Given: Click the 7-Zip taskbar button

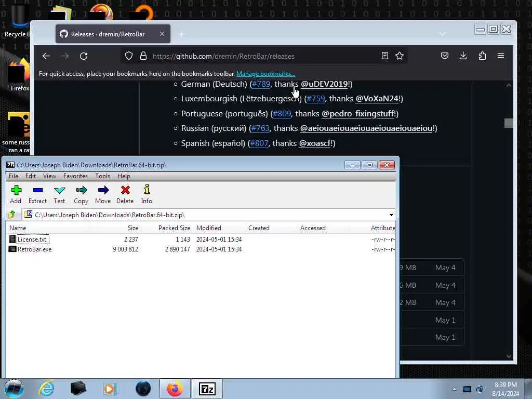Looking at the screenshot, I should (207, 389).
